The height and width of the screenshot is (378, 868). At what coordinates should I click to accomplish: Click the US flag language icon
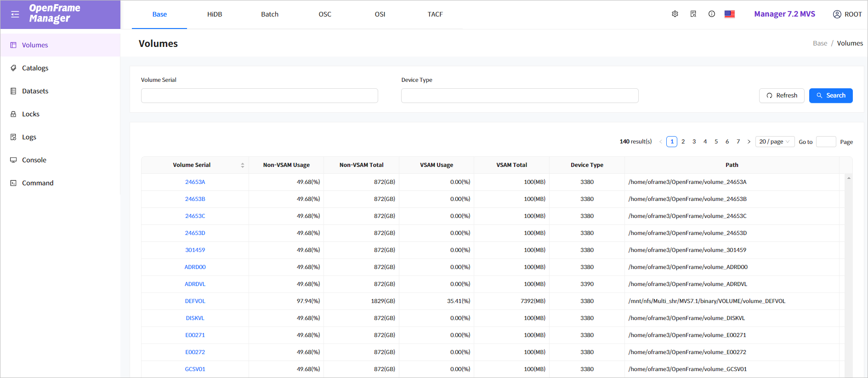[730, 14]
